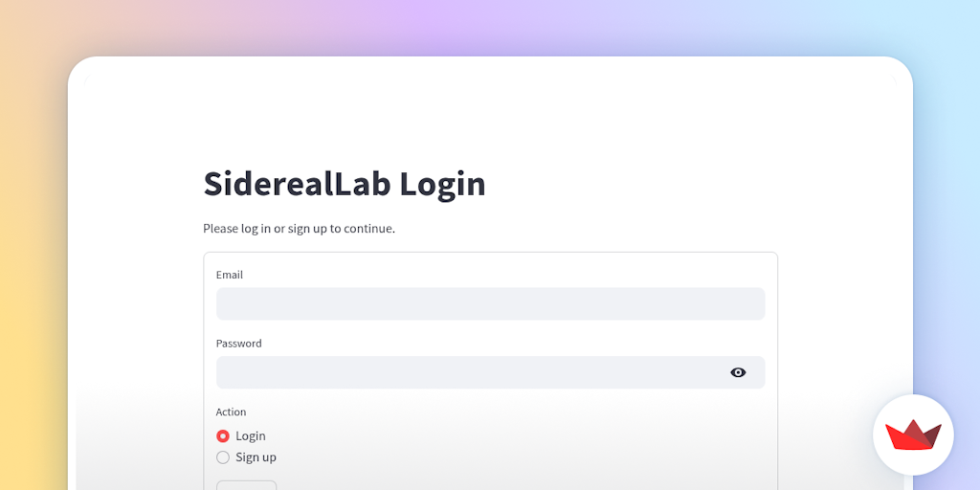Click the word "SiderealLab" in the title
This screenshot has height=490, width=980.
(297, 184)
